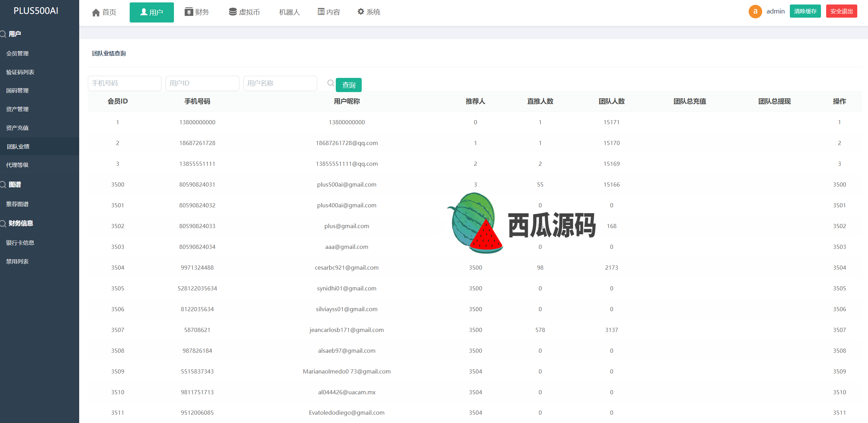Screen dimensions: 868x423
Task: Click phone number 18687261728 cell
Action: (x=197, y=143)
